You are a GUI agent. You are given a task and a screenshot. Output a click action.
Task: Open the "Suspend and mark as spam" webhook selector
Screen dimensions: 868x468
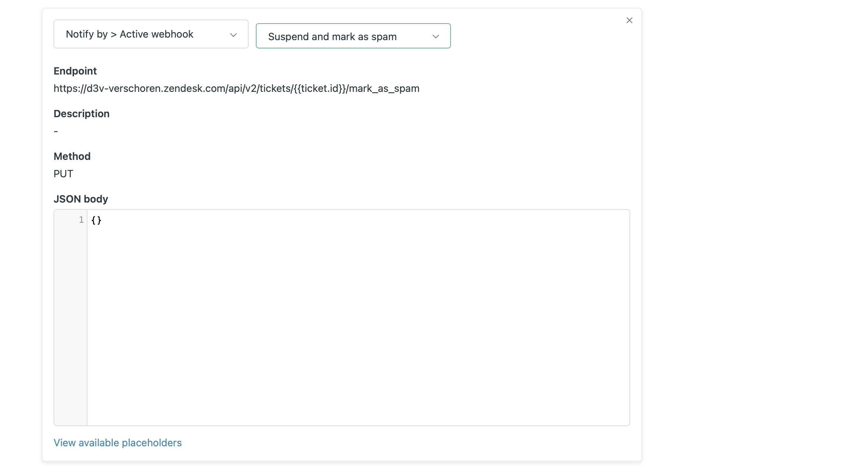353,36
